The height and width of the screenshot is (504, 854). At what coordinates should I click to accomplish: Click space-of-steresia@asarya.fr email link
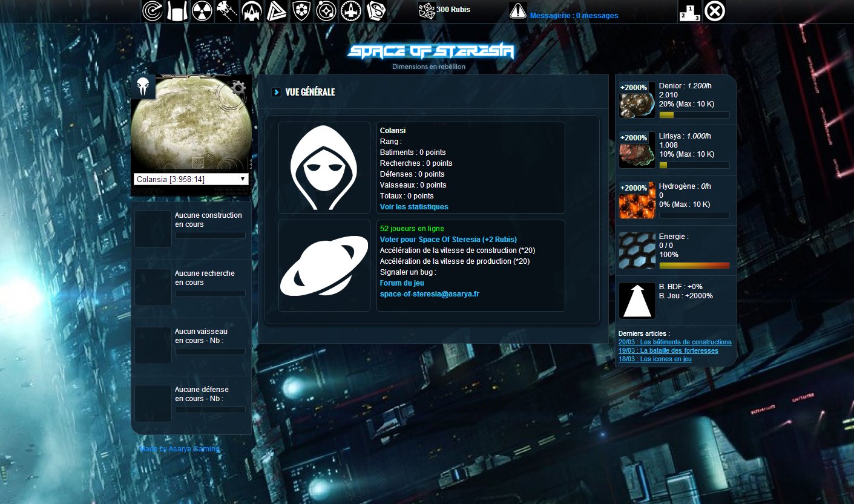(x=430, y=294)
